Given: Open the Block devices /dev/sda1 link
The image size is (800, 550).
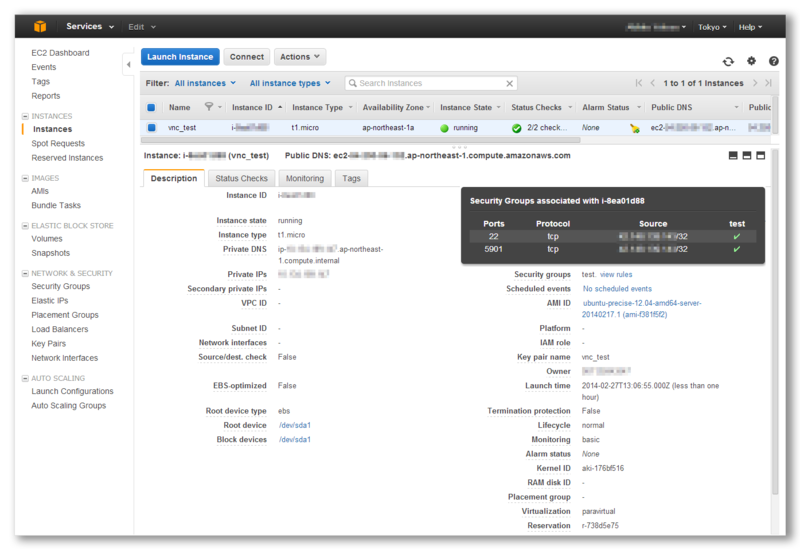Looking at the screenshot, I should tap(295, 439).
